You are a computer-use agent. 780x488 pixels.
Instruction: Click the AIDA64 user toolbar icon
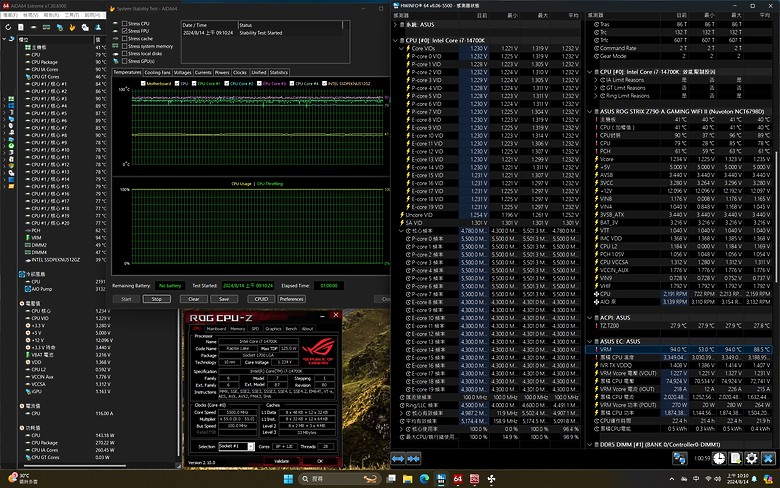pyautogui.click(x=98, y=27)
